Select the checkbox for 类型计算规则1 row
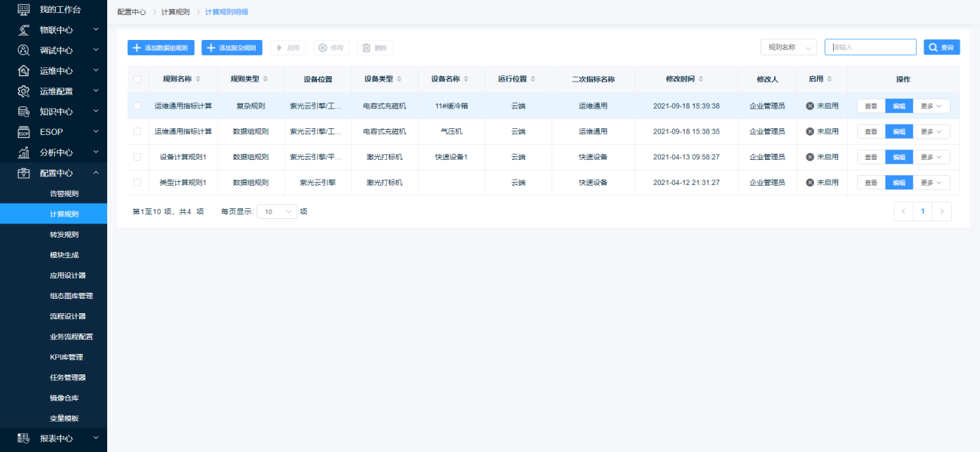Screen dimensions: 980x452 (137, 183)
